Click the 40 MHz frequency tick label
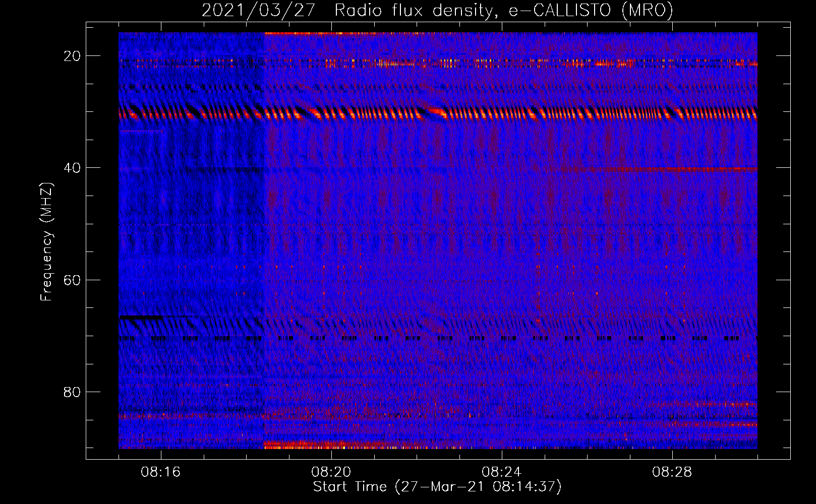 [72, 168]
